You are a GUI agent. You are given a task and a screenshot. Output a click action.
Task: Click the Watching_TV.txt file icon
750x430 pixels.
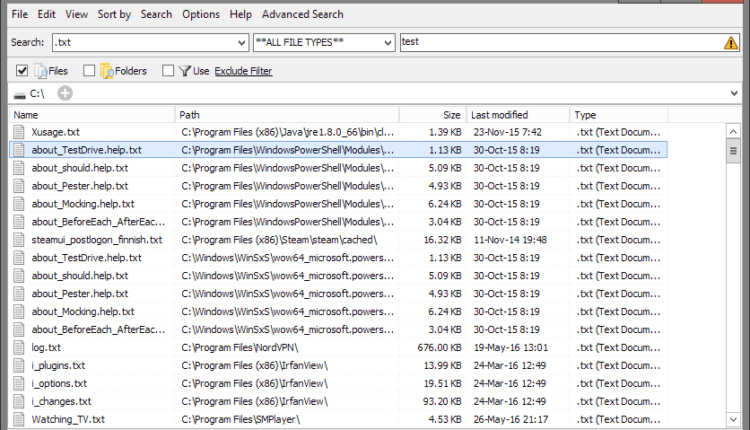click(x=19, y=419)
